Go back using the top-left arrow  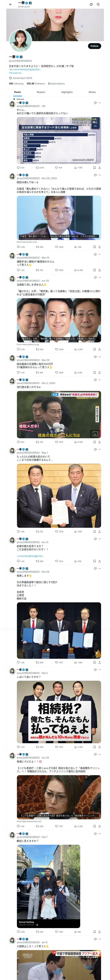pyautogui.click(x=11, y=5)
